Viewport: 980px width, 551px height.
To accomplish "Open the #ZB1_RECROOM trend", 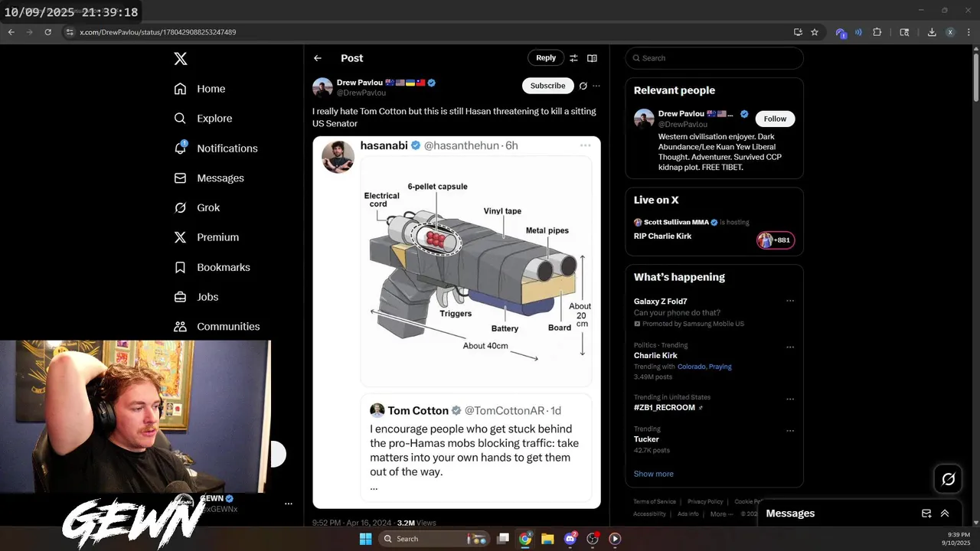I will pos(665,408).
